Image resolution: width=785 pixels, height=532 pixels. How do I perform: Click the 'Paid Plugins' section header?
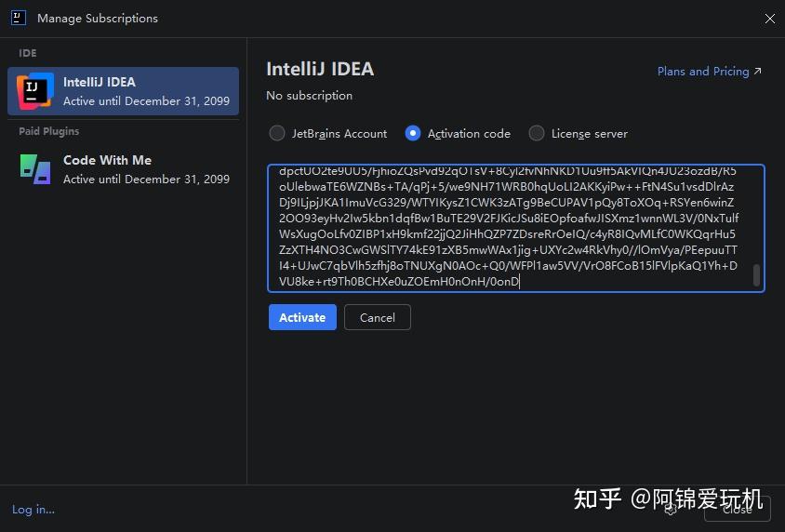pos(49,131)
